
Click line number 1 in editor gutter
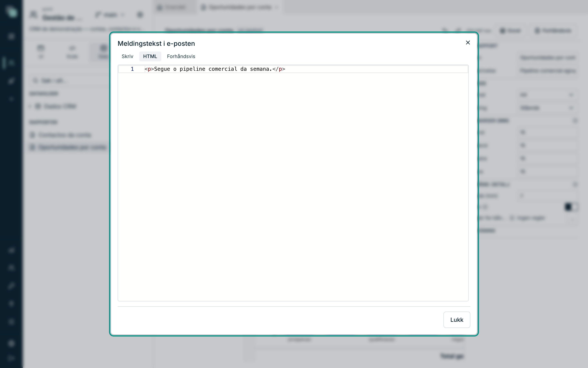pyautogui.click(x=132, y=69)
